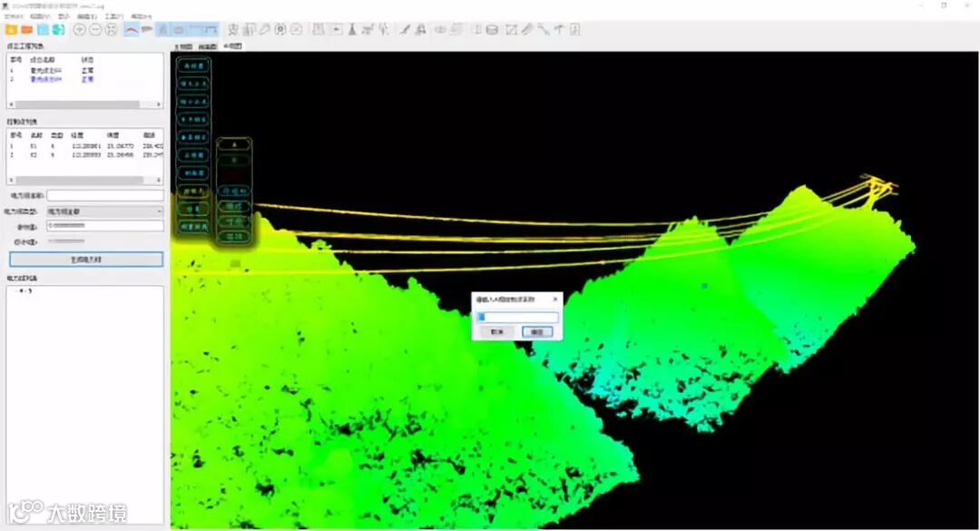Image resolution: width=980 pixels, height=531 pixels.
Task: Click the A button in the floating viewport panel
Action: 234,144
